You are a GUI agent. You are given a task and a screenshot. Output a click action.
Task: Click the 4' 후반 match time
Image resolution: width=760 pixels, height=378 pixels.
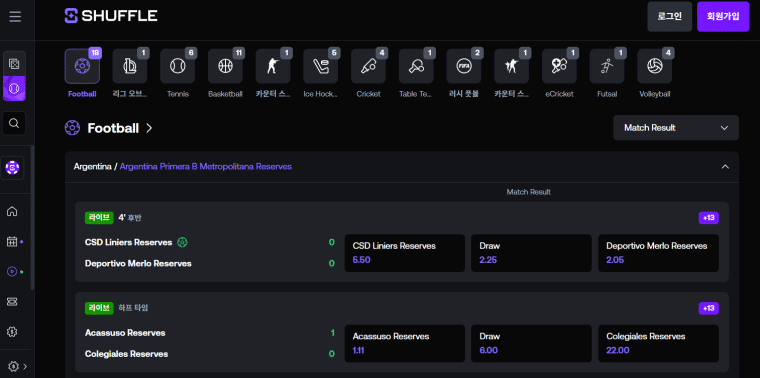point(130,218)
